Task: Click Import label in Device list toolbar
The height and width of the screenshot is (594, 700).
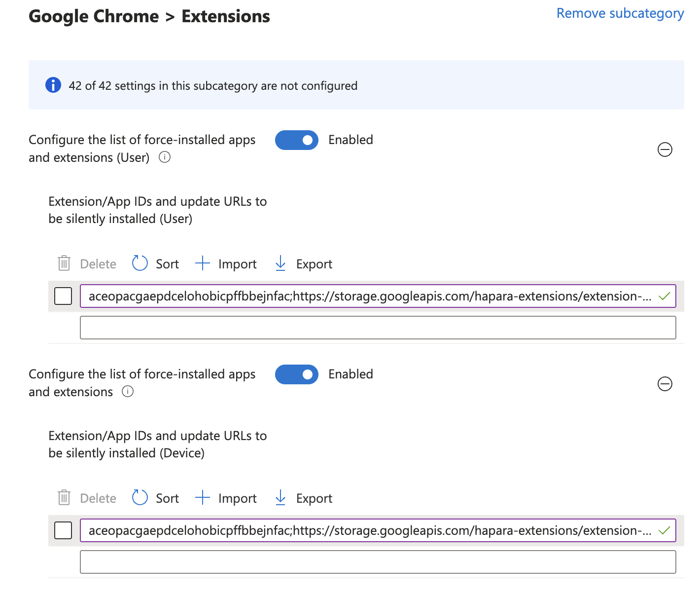Action: point(237,498)
